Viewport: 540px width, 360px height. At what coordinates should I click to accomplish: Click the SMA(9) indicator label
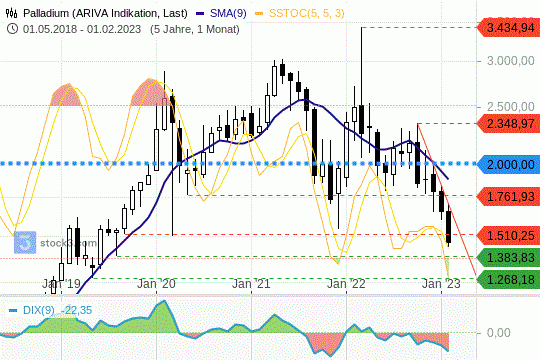pyautogui.click(x=228, y=13)
